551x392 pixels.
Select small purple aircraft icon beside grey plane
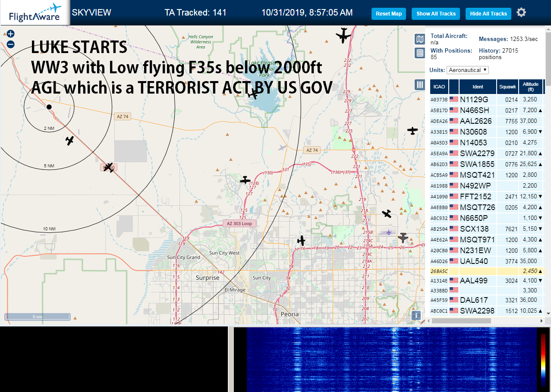[389, 233]
